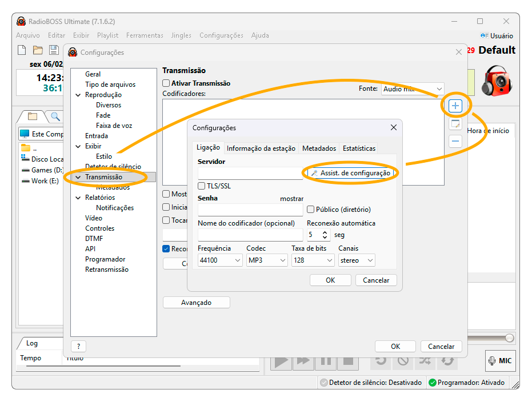Viewport: 532px width, 402px height.
Task: Click Assist. de configuração button
Action: (x=350, y=173)
